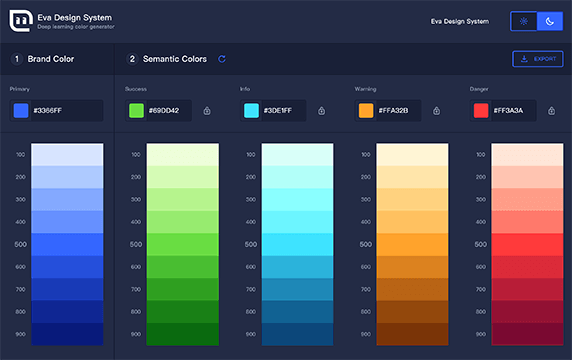Switch to light theme sun icon

(524, 22)
